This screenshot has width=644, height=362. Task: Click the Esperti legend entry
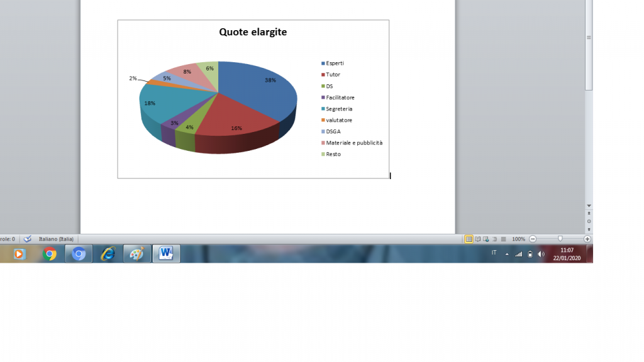(x=333, y=63)
